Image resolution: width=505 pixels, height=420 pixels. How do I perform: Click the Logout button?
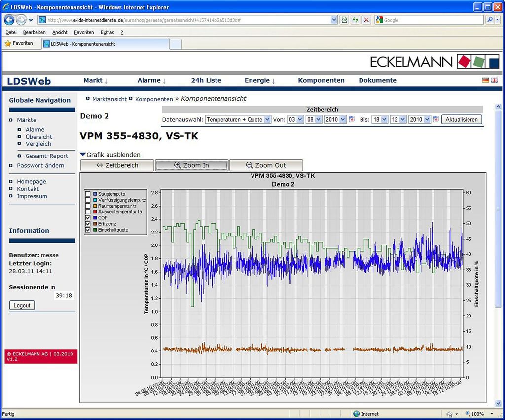[x=22, y=305]
